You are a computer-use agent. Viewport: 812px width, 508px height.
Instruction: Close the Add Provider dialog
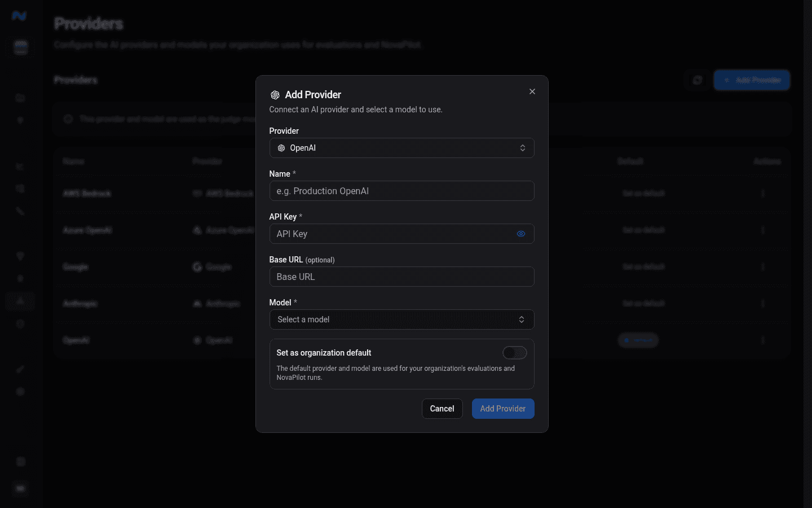tap(532, 91)
